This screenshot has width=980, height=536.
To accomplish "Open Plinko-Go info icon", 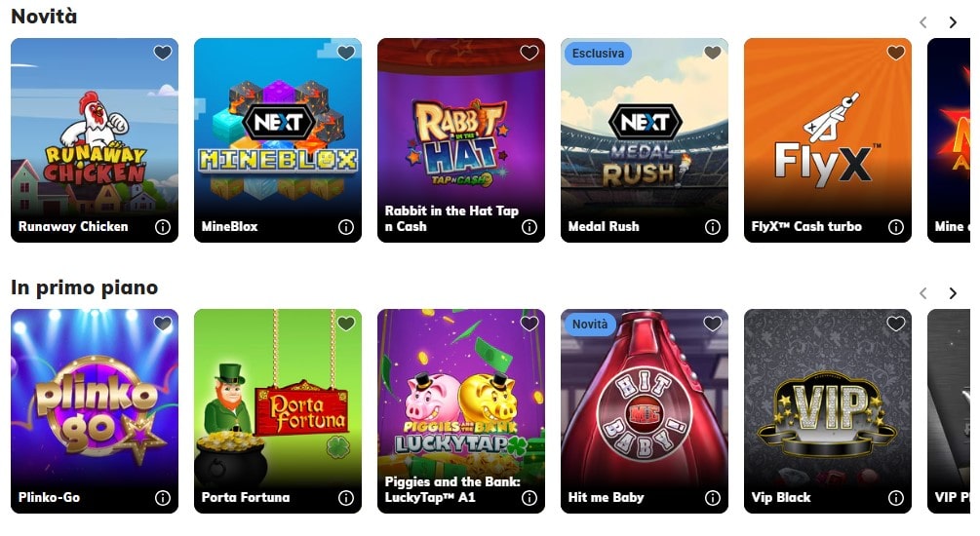I will tap(163, 498).
